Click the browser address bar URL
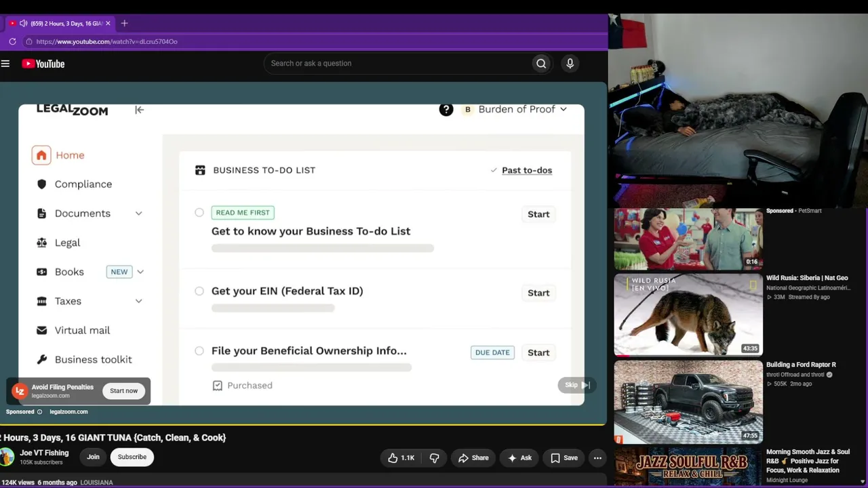868x488 pixels. [107, 41]
